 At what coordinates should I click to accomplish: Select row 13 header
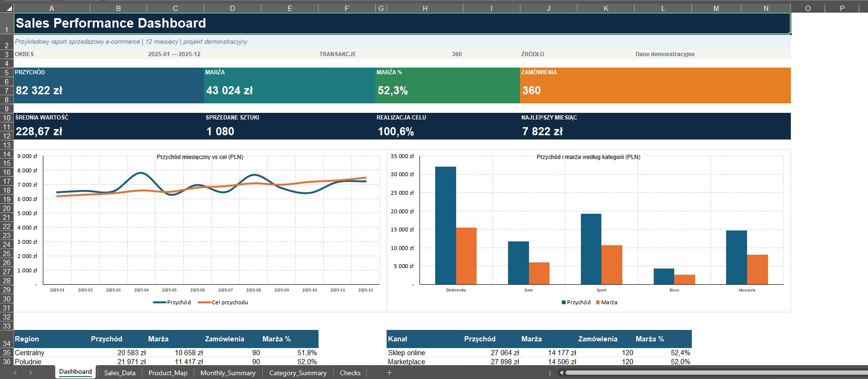7,145
